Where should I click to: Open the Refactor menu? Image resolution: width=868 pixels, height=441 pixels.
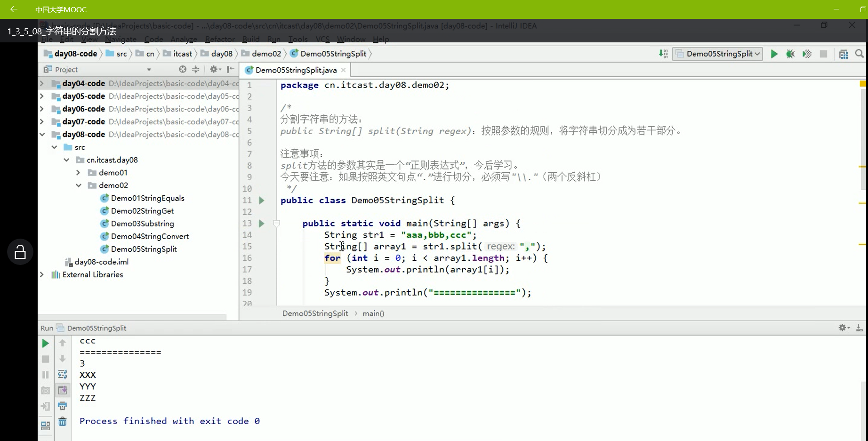(220, 39)
